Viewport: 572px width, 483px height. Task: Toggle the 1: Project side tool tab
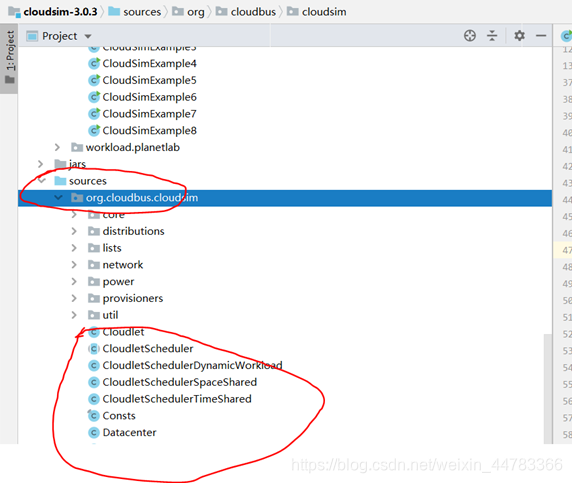9,58
